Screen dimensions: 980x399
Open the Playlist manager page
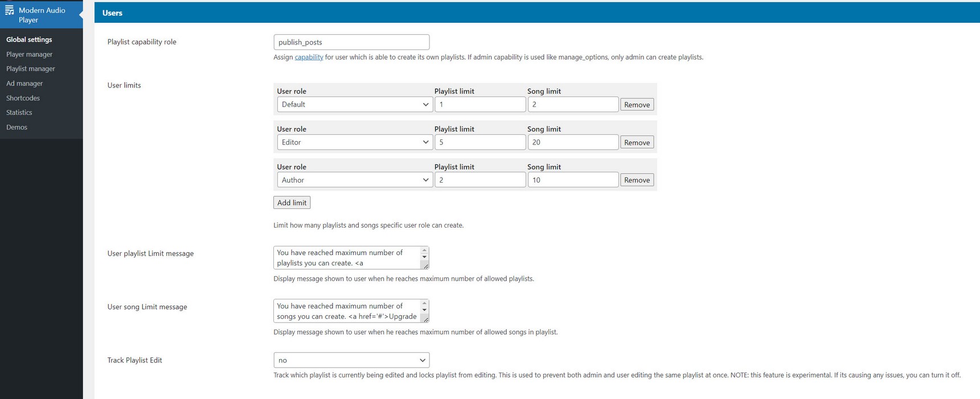click(x=31, y=69)
